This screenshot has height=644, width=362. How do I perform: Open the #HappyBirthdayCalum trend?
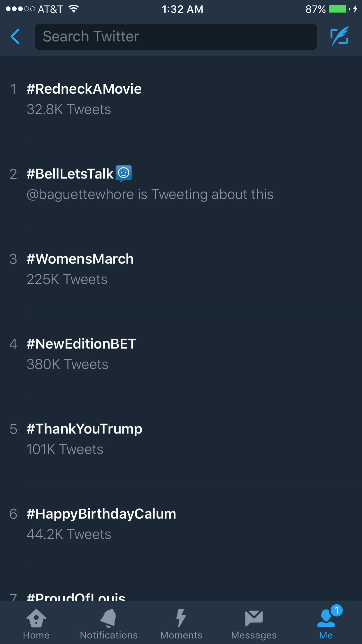[x=101, y=514]
